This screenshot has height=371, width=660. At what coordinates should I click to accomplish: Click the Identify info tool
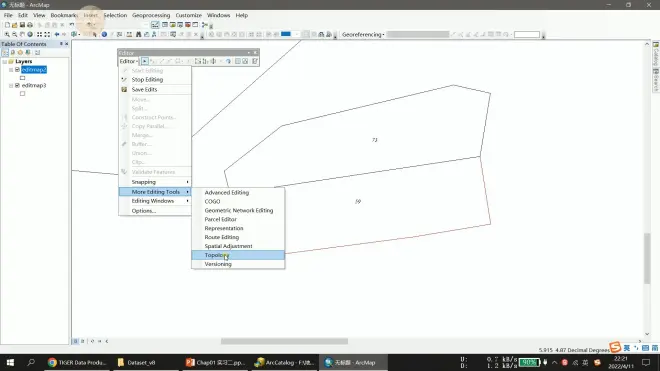[x=104, y=35]
